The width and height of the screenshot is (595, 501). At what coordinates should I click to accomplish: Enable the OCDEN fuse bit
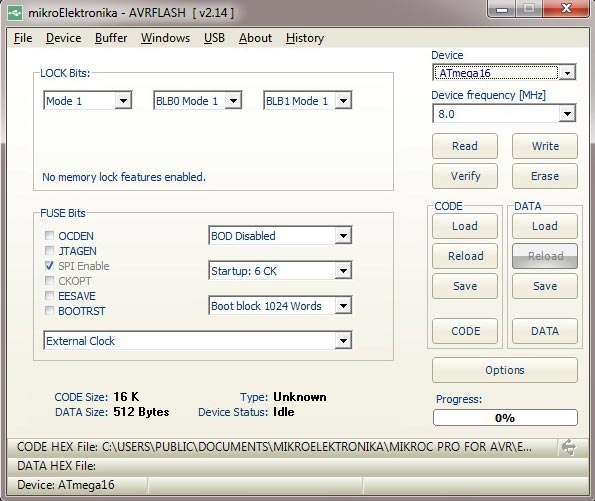tap(49, 236)
